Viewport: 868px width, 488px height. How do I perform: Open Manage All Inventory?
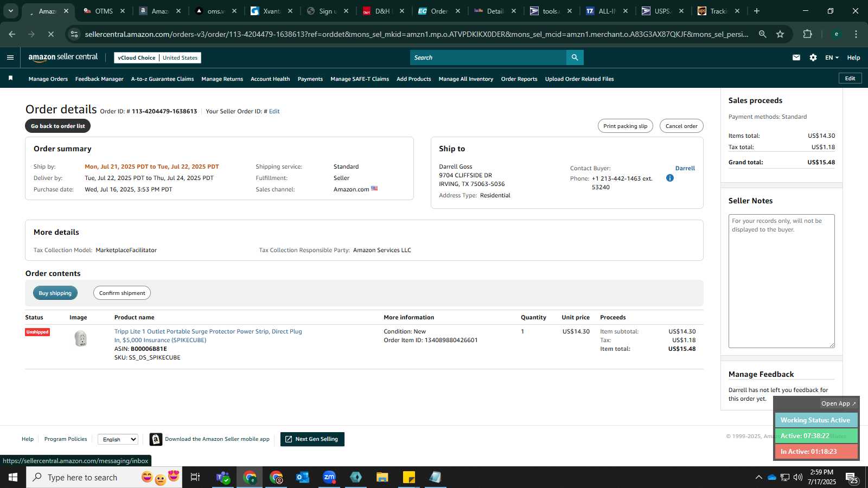[466, 79]
